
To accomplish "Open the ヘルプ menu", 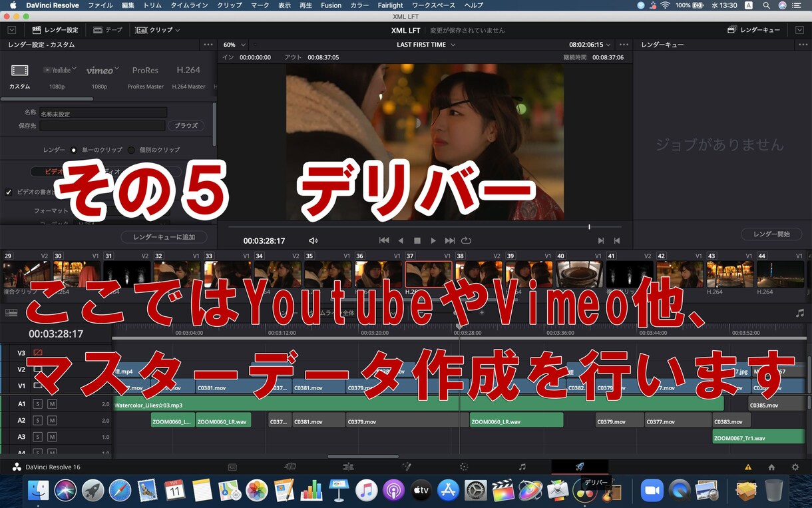I will click(x=474, y=5).
